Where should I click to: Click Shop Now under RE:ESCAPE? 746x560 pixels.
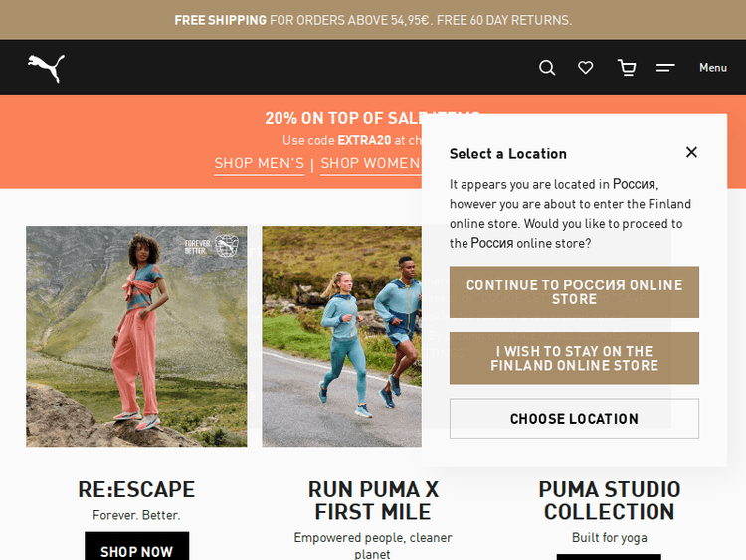click(x=136, y=550)
